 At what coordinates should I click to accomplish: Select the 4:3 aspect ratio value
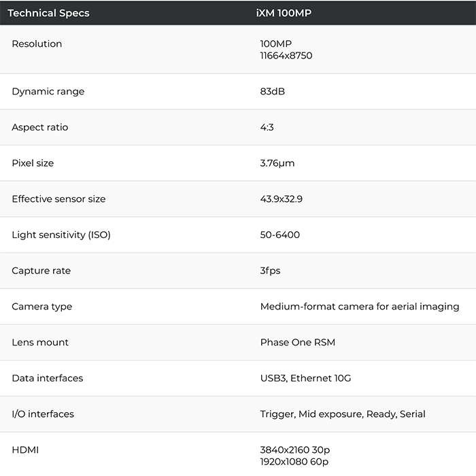tap(267, 127)
